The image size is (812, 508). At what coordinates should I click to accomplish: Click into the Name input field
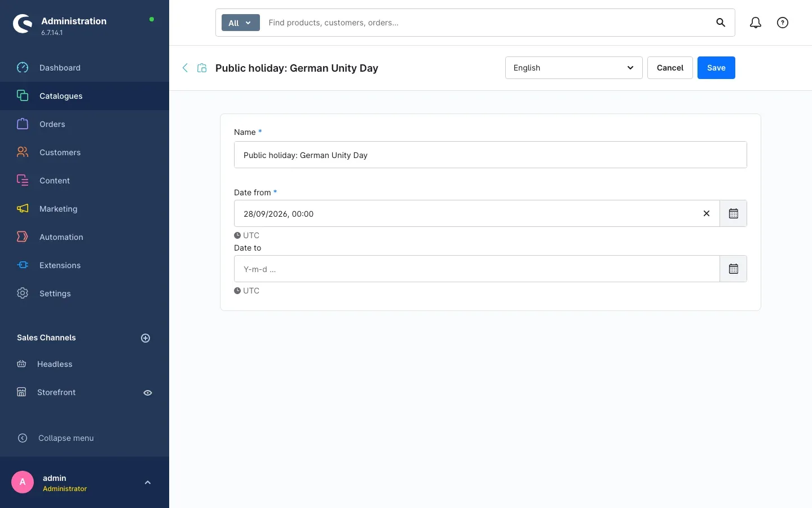click(x=491, y=155)
